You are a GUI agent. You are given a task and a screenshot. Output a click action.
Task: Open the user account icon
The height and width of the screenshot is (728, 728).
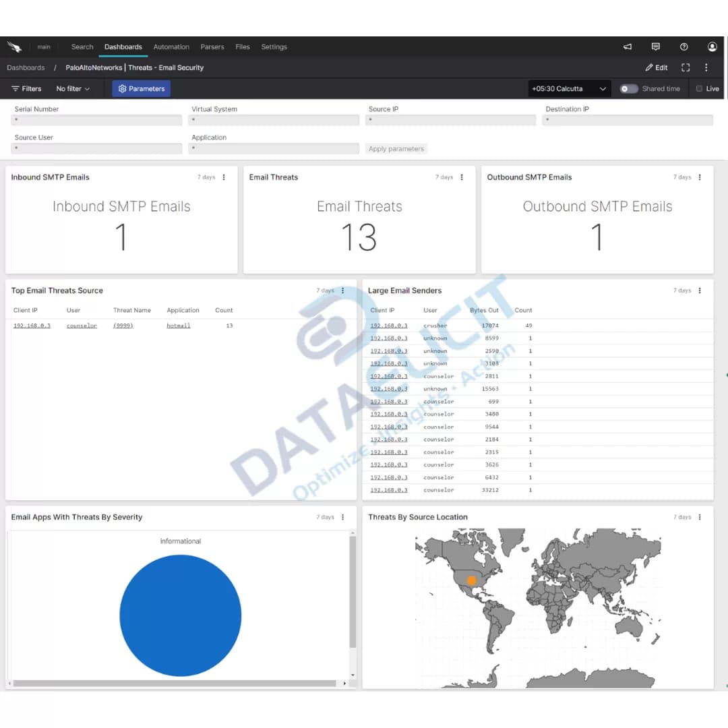coord(712,47)
